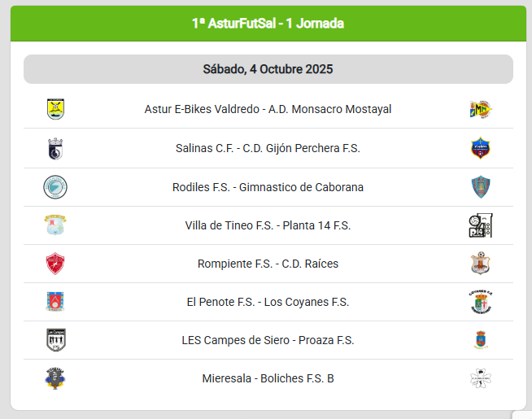Click the LES Campes de Siero crest
Screen dimensions: 532x419
tap(55, 340)
